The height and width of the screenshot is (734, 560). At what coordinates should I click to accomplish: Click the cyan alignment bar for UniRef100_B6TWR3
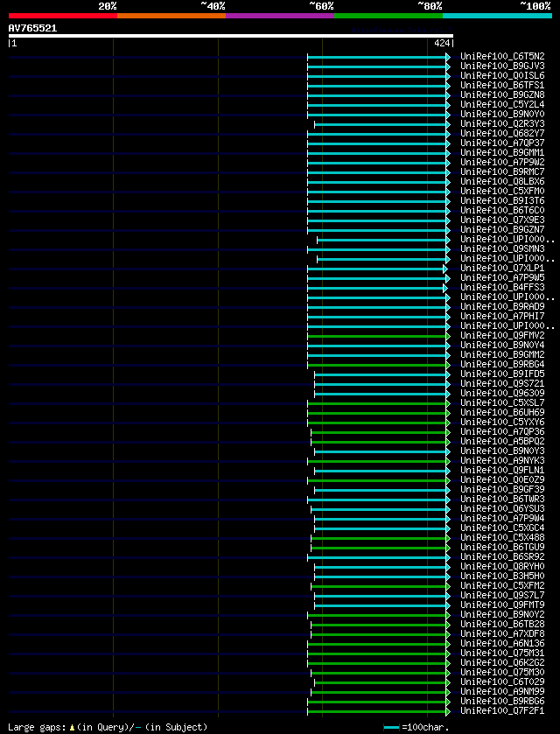pyautogui.click(x=377, y=500)
